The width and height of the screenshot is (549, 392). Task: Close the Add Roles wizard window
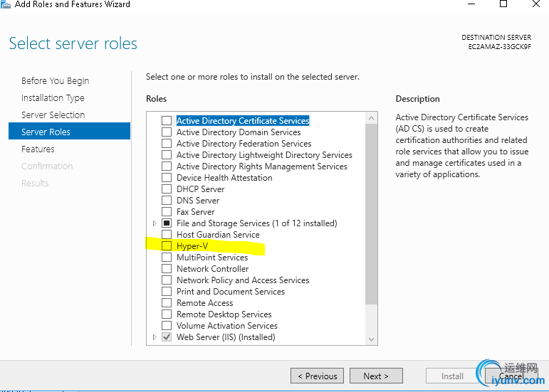(x=536, y=4)
